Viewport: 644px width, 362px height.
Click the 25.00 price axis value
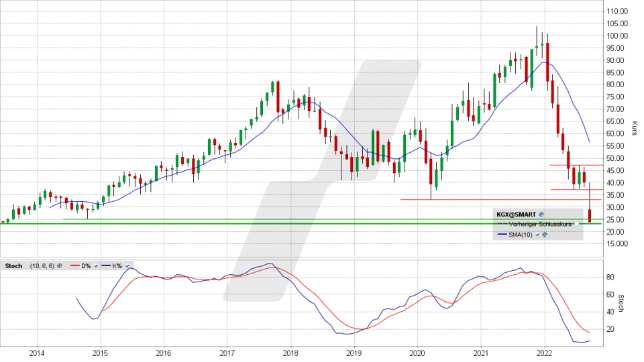[616, 220]
